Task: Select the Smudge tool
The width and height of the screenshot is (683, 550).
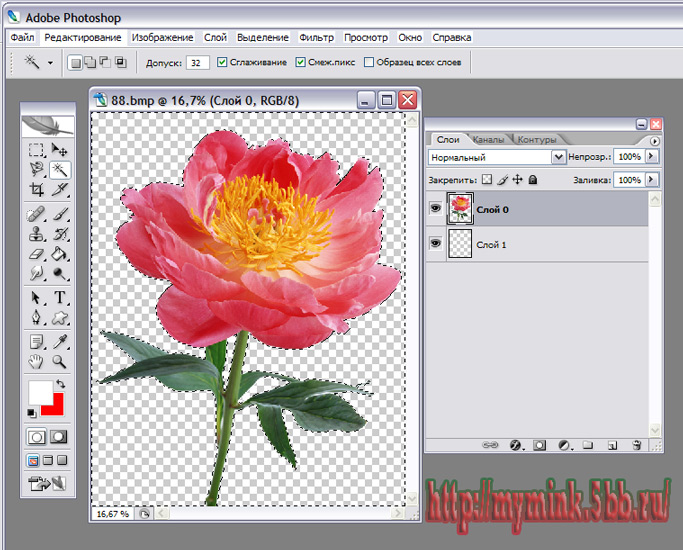Action: 37,273
